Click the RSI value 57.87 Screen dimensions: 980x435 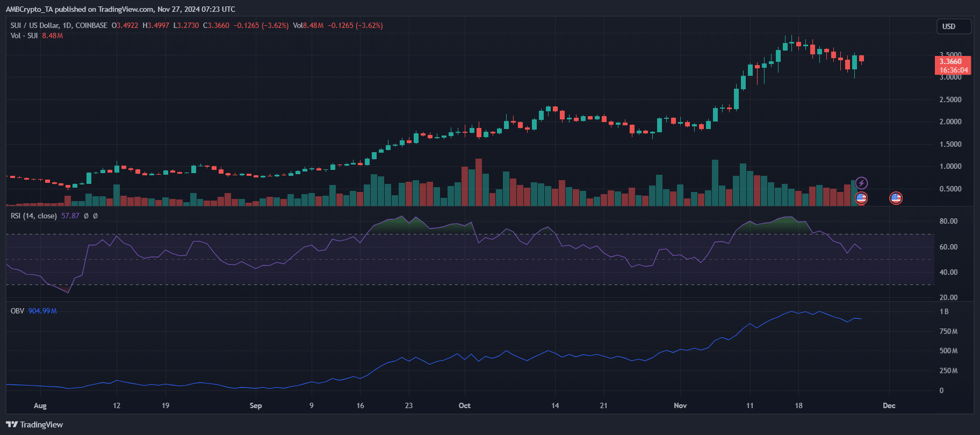coord(70,216)
